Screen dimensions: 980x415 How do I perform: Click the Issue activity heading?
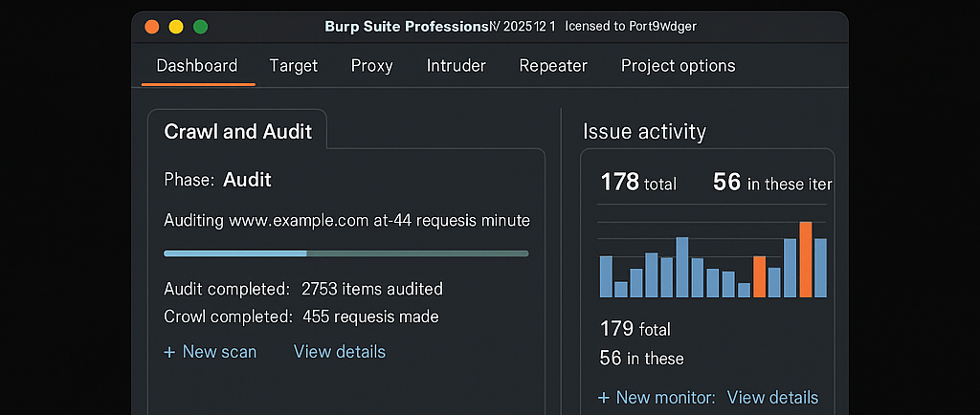[x=644, y=132]
